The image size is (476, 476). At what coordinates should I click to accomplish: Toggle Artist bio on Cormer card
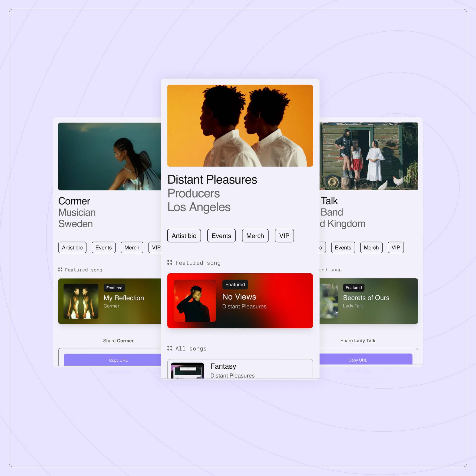[72, 247]
